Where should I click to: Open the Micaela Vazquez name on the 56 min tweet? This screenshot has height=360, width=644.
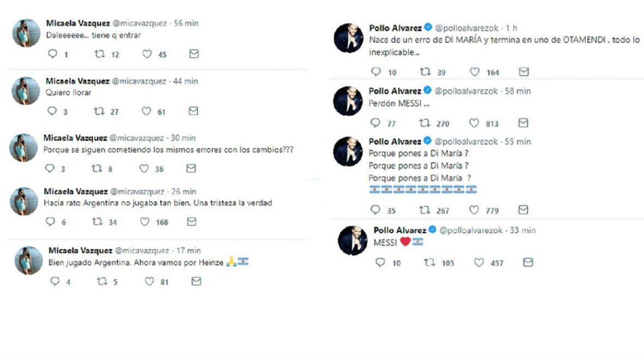[x=77, y=24]
